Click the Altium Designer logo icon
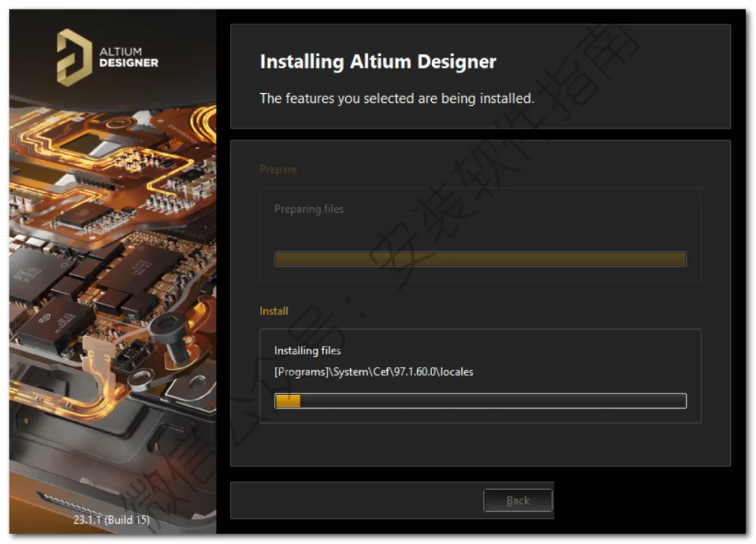The image size is (756, 544). tap(74, 57)
